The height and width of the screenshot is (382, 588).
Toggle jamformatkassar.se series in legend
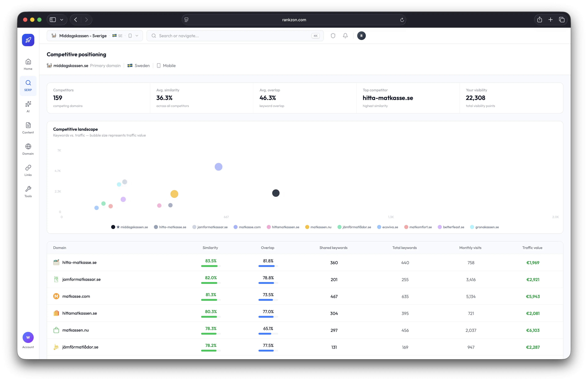coord(210,227)
